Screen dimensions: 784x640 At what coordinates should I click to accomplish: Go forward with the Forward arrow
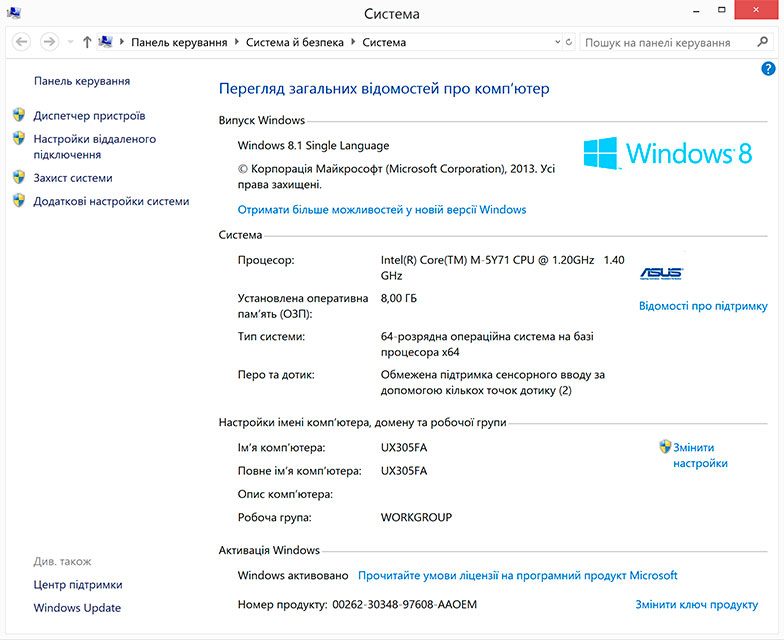click(x=49, y=42)
